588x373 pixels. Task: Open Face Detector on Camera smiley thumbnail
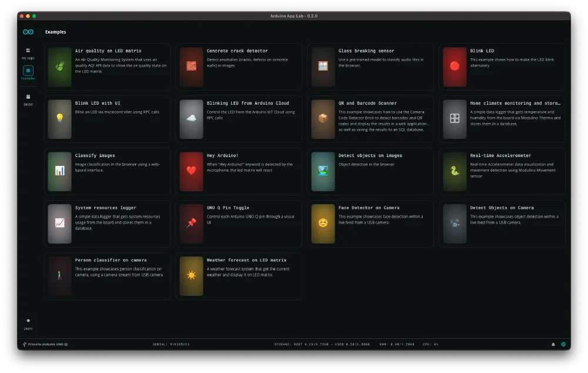pyautogui.click(x=323, y=224)
